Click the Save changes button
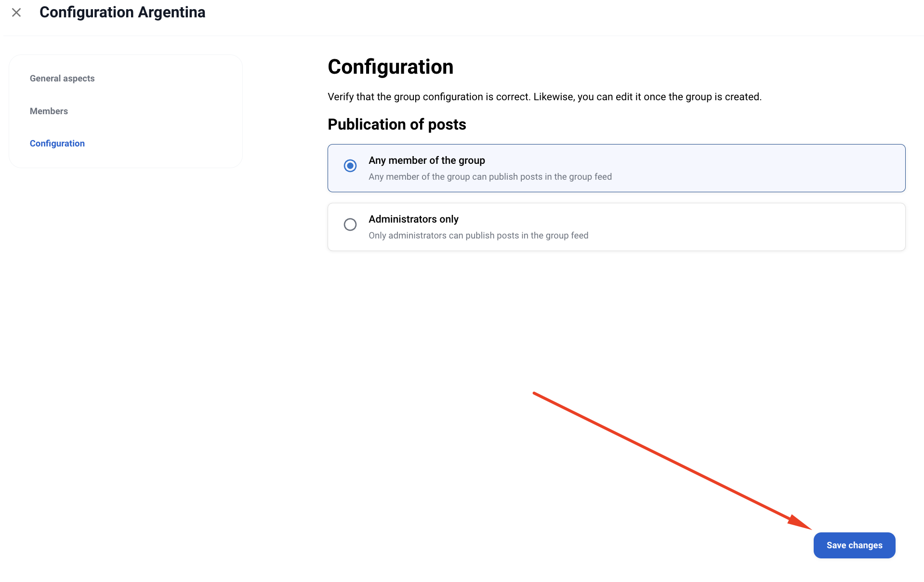 tap(854, 545)
